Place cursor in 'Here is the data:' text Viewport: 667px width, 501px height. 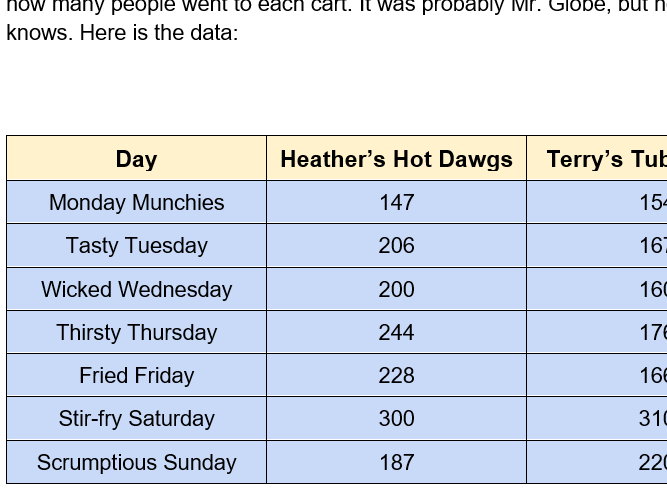159,32
